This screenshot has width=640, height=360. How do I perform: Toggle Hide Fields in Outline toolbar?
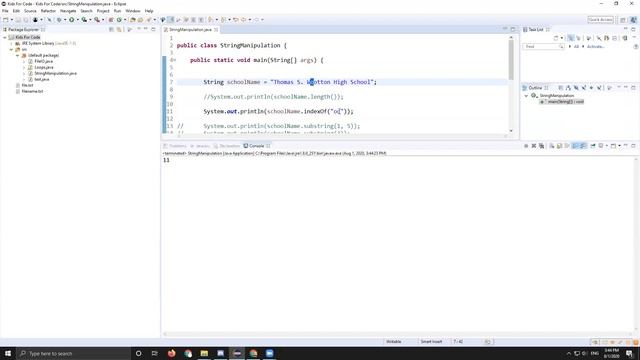(576, 88)
